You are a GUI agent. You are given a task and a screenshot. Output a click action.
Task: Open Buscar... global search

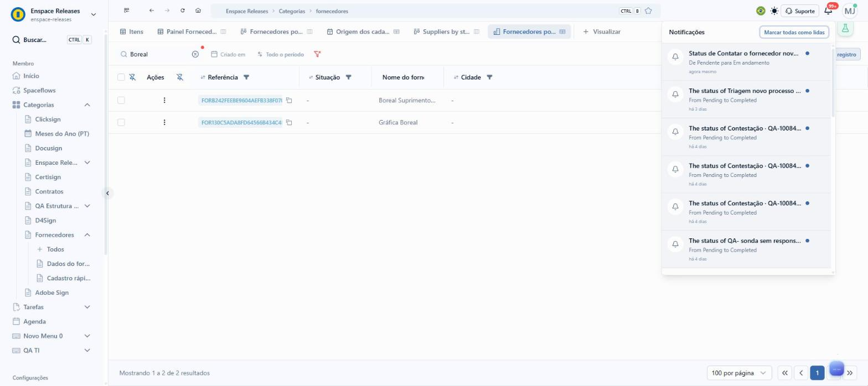(x=52, y=40)
